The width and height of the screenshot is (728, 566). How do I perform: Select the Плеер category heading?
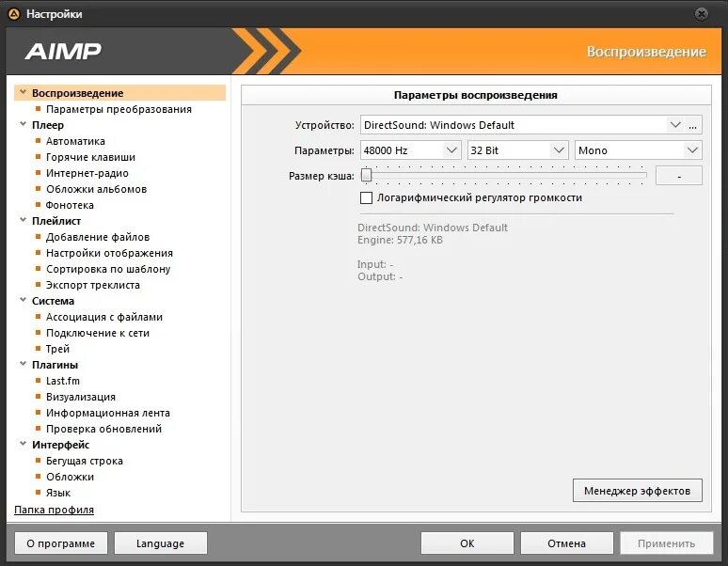tap(48, 125)
